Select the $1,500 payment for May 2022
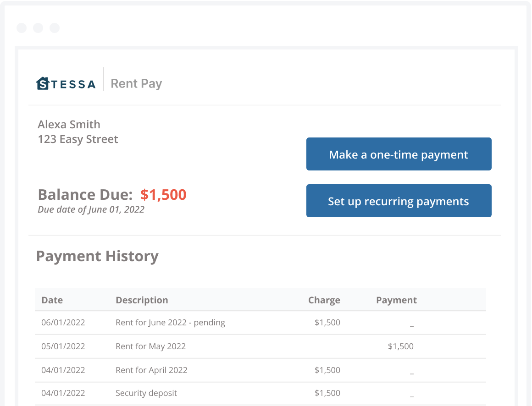532x406 pixels. (400, 346)
